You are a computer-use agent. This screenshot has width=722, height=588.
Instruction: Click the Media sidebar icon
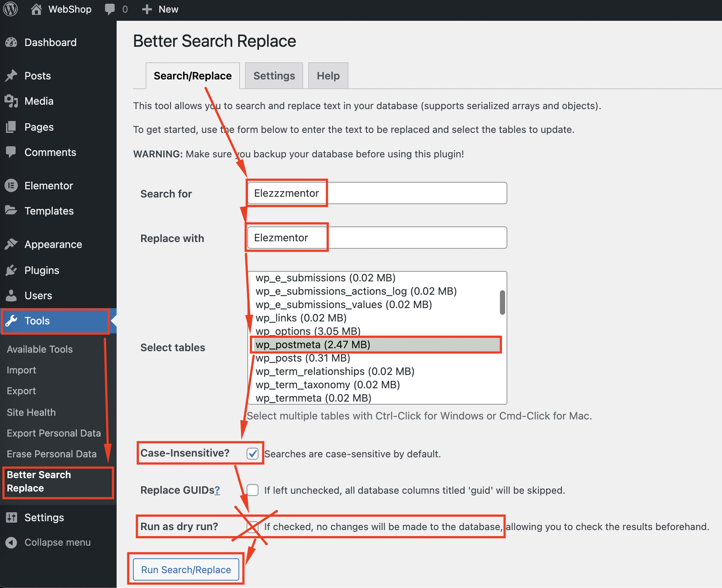click(x=11, y=101)
